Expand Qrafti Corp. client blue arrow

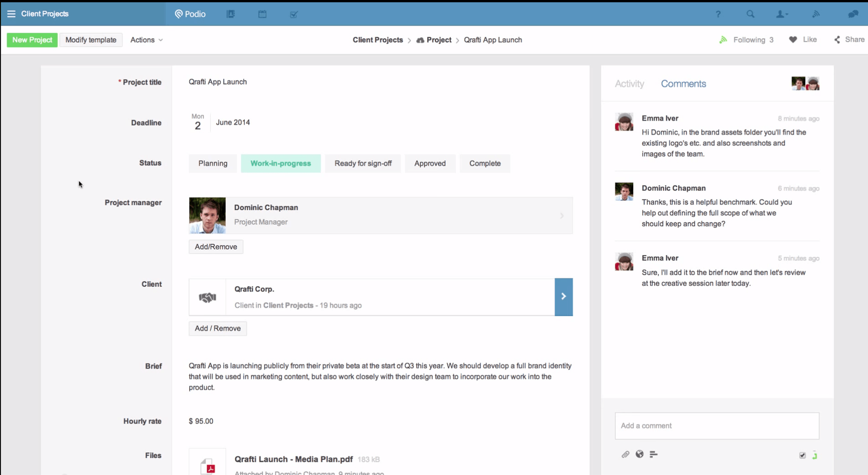(563, 297)
